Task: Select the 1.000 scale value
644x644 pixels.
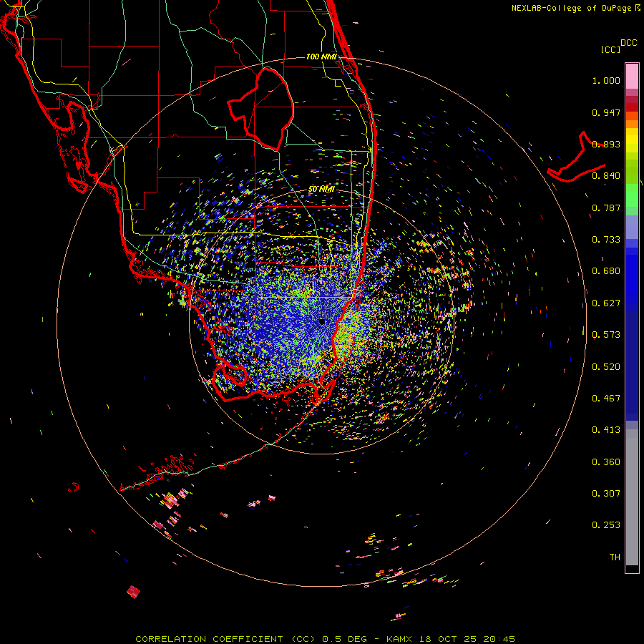Action: 606,80
